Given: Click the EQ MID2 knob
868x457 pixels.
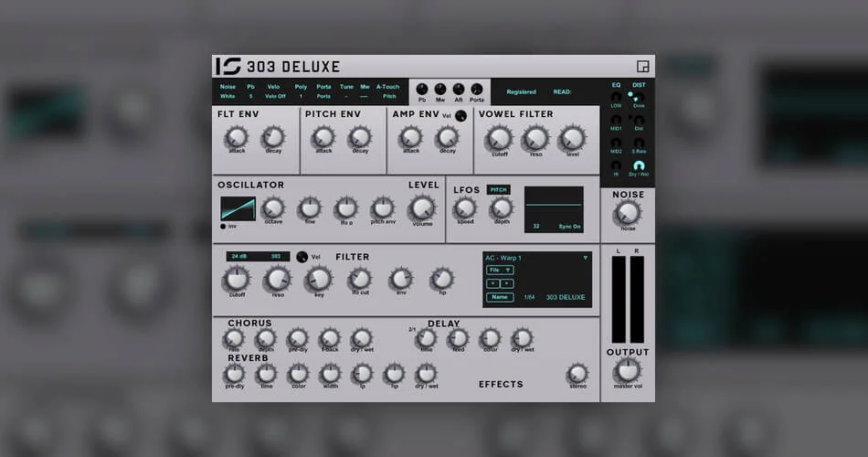Looking at the screenshot, I should point(616,143).
